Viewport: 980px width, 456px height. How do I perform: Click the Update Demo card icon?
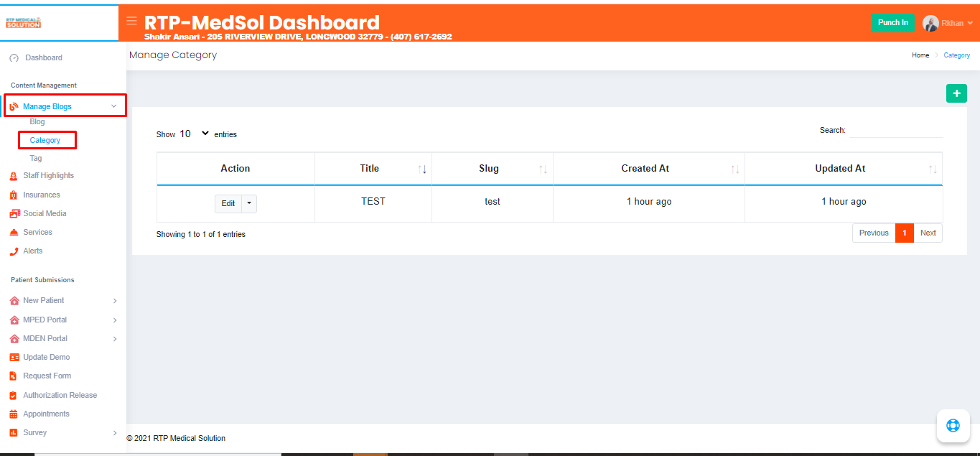point(14,358)
